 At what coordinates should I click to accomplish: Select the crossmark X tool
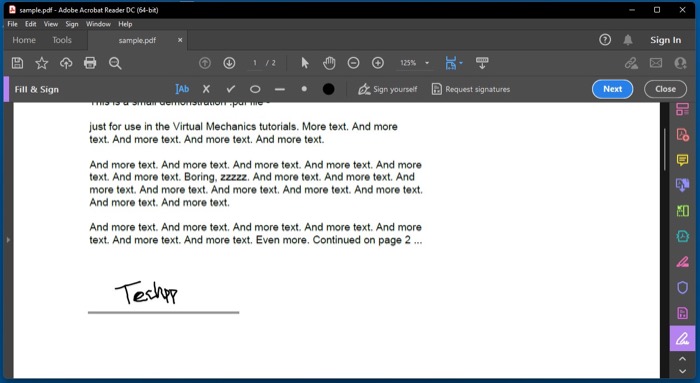tap(206, 89)
